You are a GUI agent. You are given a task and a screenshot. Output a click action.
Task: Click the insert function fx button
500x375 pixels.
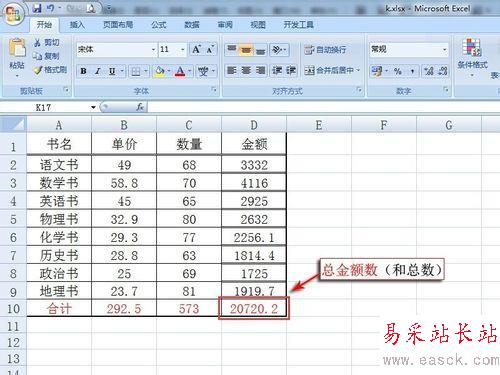click(x=140, y=107)
